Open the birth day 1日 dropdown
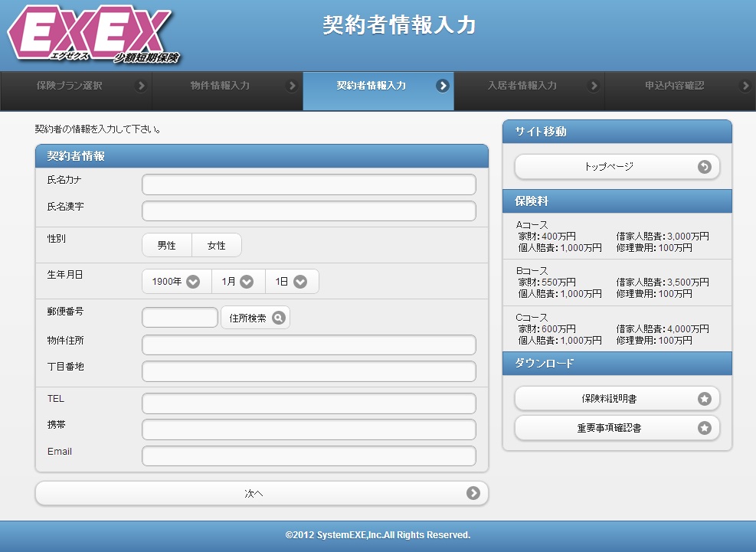The image size is (756, 552). 291,282
